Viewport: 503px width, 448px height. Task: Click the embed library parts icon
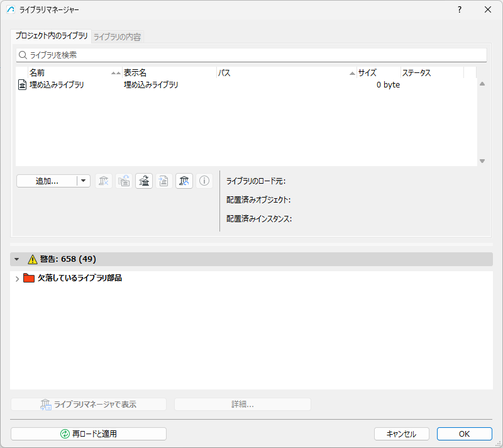click(164, 181)
